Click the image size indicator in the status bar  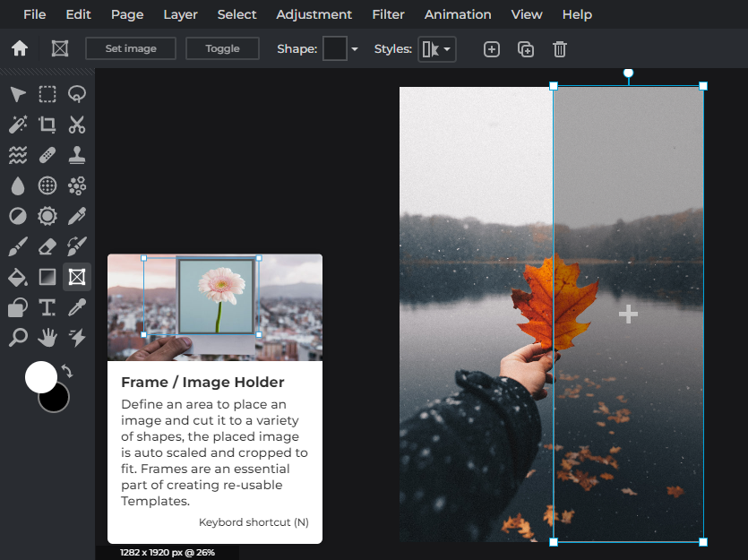pos(167,552)
